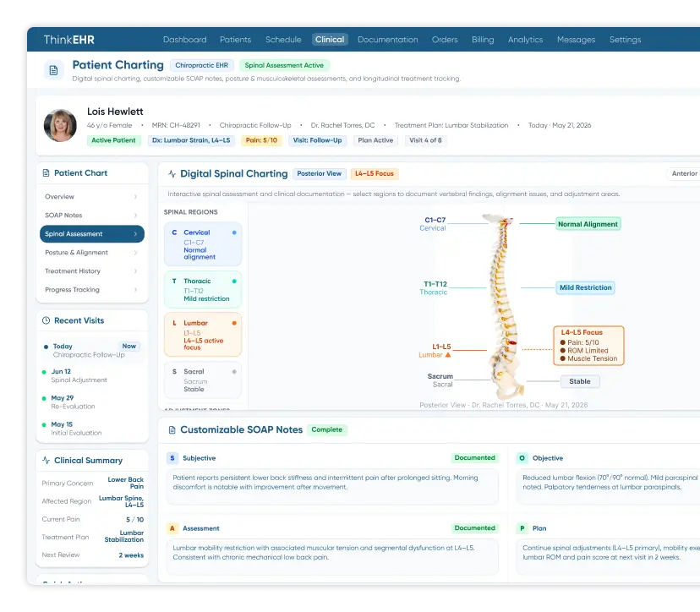
Task: Click the Clinical Summary pulse icon
Action: click(46, 460)
